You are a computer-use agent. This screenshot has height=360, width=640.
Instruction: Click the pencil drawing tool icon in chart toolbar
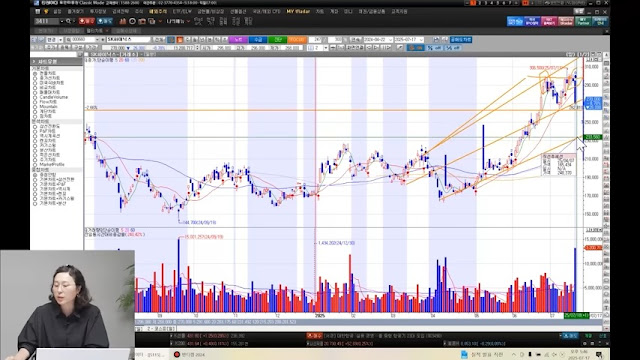(400, 48)
